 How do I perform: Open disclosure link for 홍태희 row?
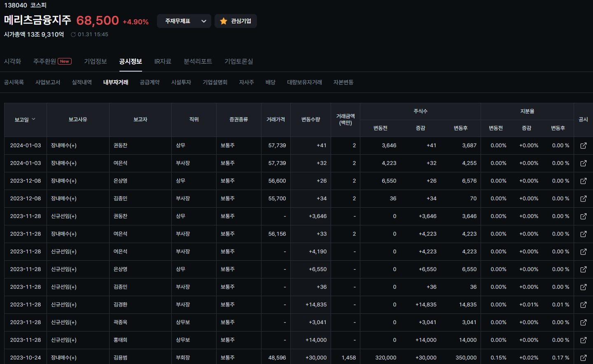coord(583,340)
